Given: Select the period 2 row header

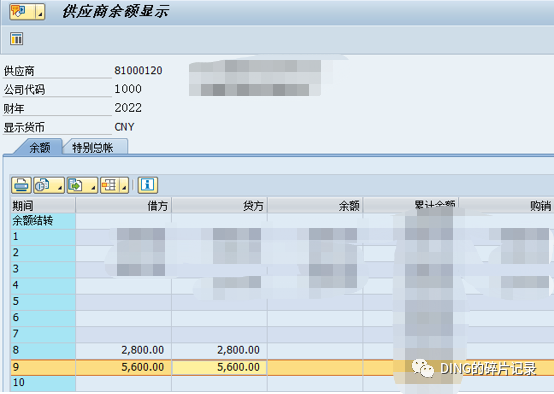Looking at the screenshot, I should (43, 253).
